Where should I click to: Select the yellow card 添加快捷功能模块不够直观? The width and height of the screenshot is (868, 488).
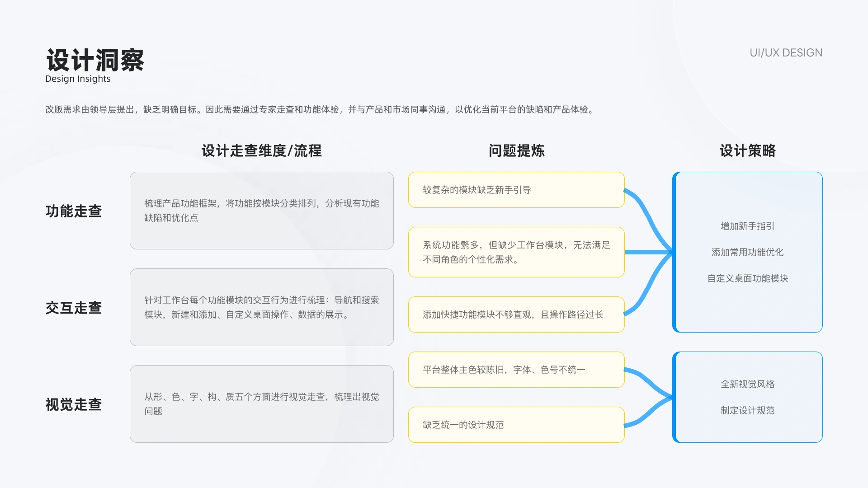[516, 314]
